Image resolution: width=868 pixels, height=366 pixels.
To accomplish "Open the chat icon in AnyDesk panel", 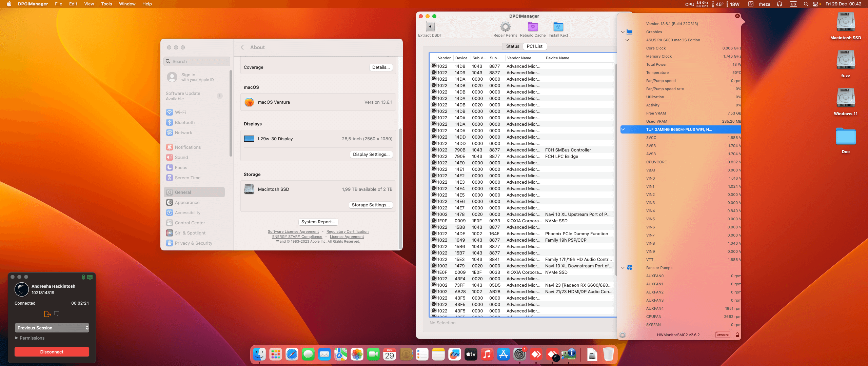I will [x=57, y=314].
